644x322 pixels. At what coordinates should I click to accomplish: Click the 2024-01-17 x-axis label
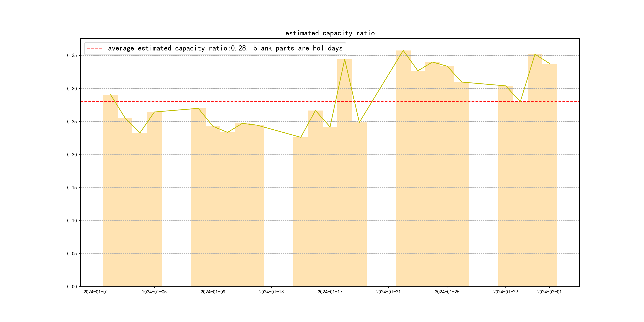tap(330, 292)
